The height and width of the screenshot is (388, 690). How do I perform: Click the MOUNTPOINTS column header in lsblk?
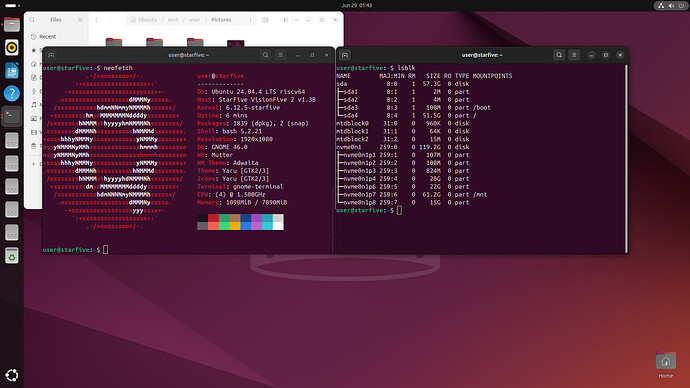(x=492, y=76)
